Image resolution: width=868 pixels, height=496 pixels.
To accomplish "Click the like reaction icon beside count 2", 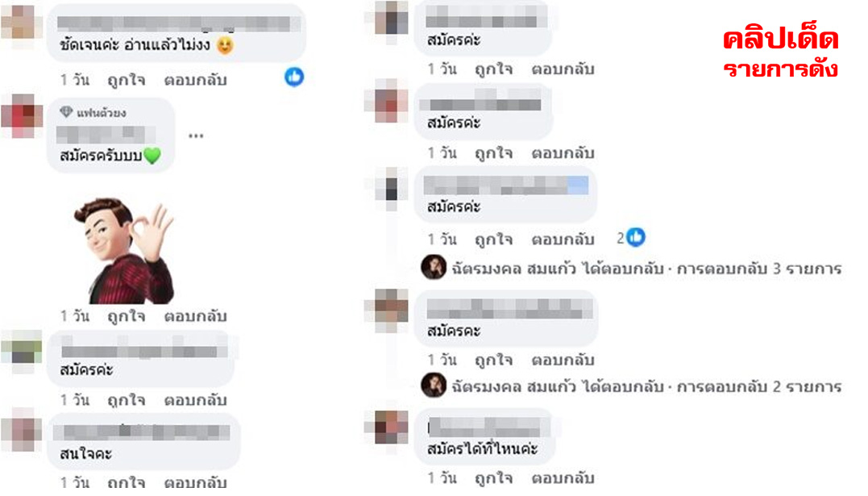I will pyautogui.click(x=636, y=237).
